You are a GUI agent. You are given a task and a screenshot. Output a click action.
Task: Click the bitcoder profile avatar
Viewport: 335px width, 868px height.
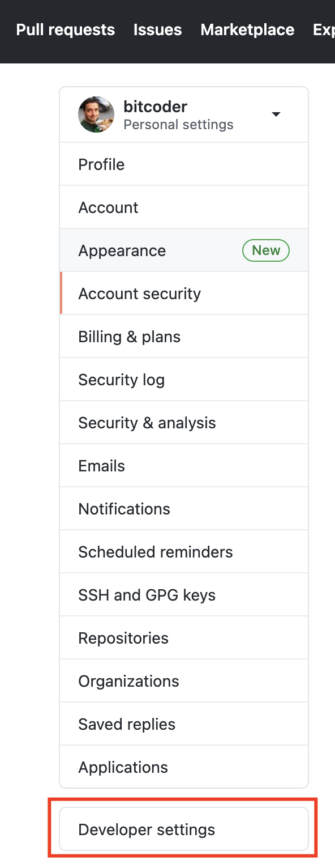(96, 114)
